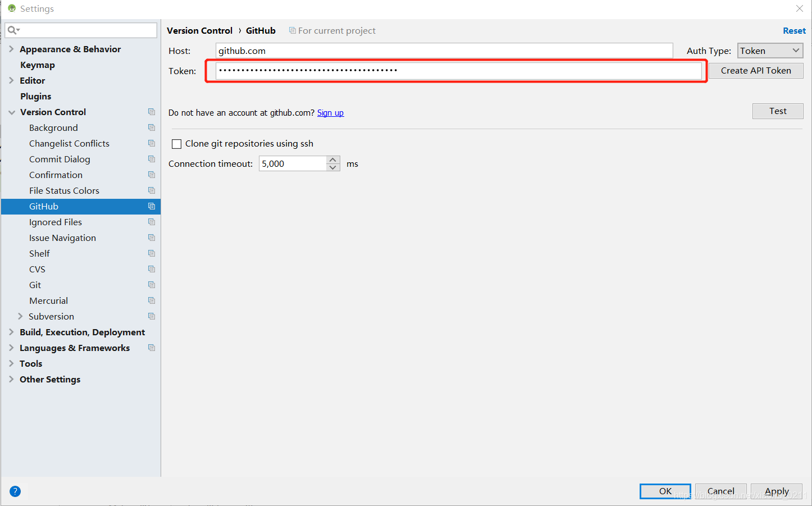The image size is (812, 506).
Task: Click the Test button
Action: 778,111
